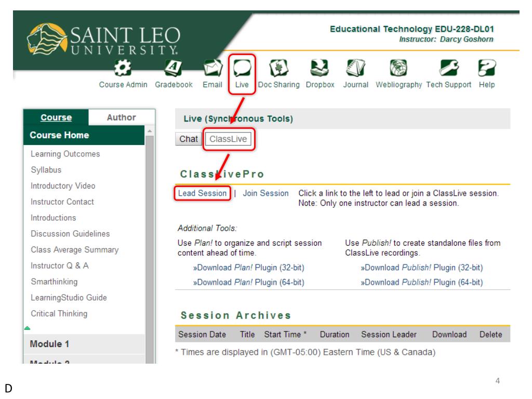Open the Help question mark icon

[x=487, y=68]
